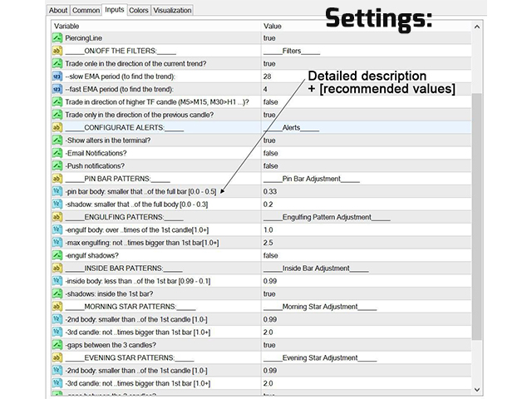This screenshot has height=399, width=532.
Task: Switch to the Visualization tab
Action: coord(172,10)
